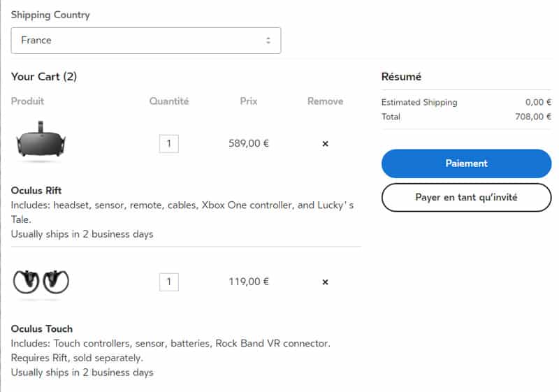The image size is (559, 392).
Task: Click the Produit column header
Action: click(x=27, y=101)
